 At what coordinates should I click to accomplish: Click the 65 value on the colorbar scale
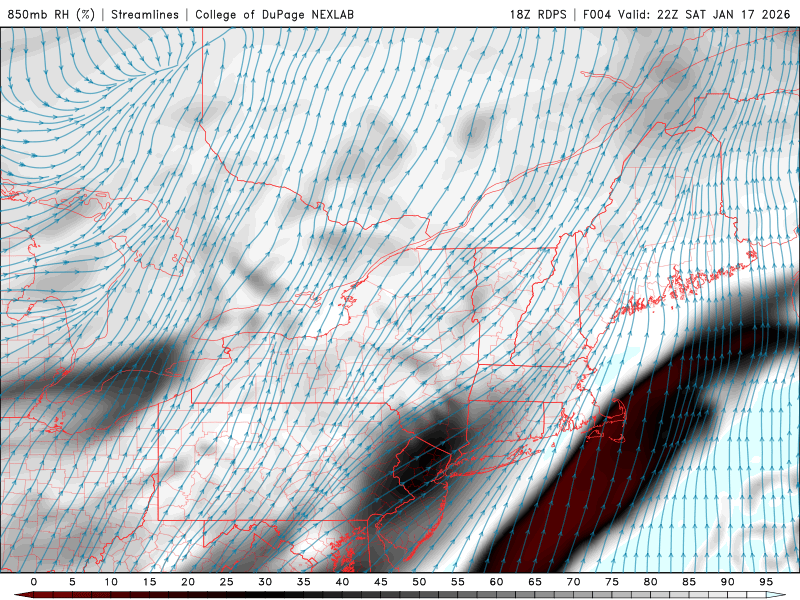click(535, 582)
